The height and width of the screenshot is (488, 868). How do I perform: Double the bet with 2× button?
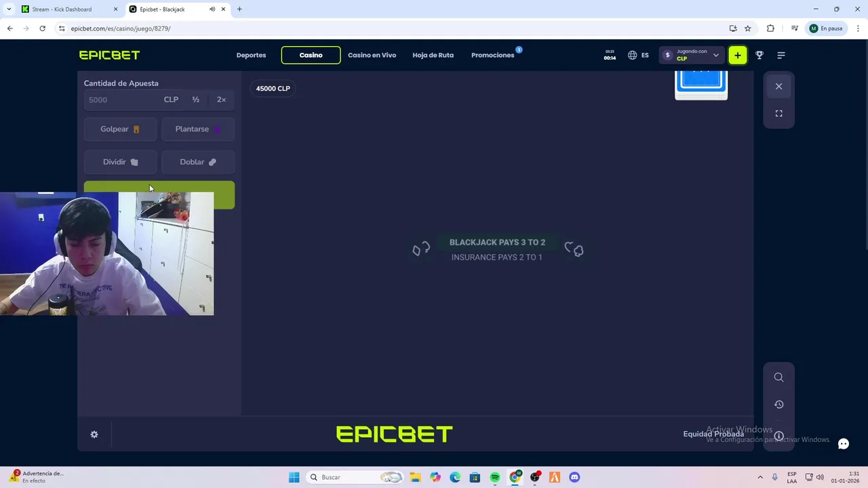click(221, 100)
